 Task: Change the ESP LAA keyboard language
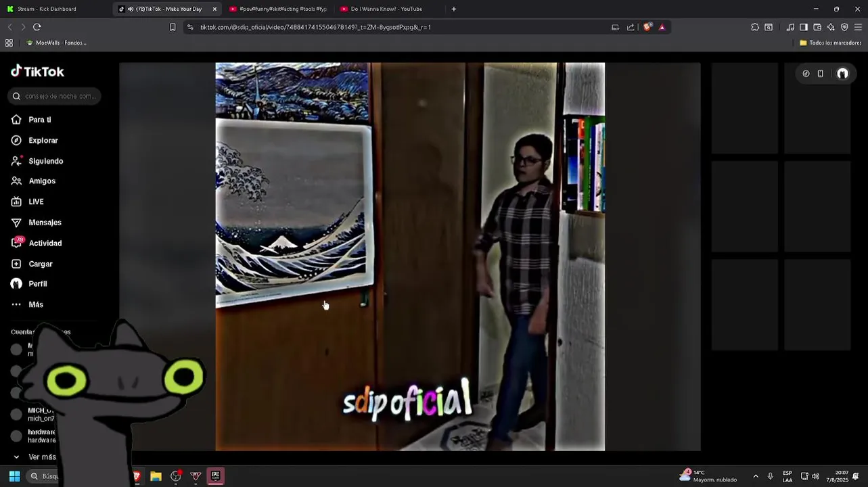pyautogui.click(x=787, y=476)
